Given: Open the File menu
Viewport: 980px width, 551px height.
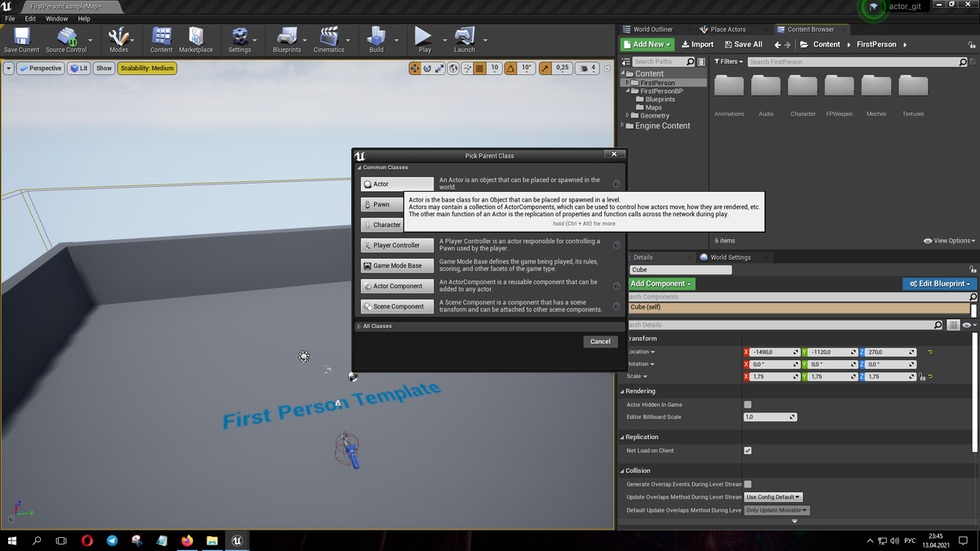Looking at the screenshot, I should (10, 18).
